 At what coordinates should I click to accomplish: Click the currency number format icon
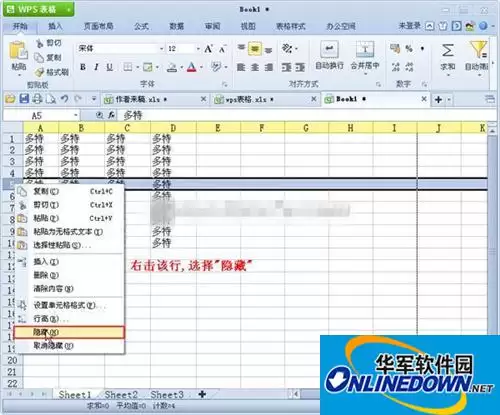click(x=395, y=49)
